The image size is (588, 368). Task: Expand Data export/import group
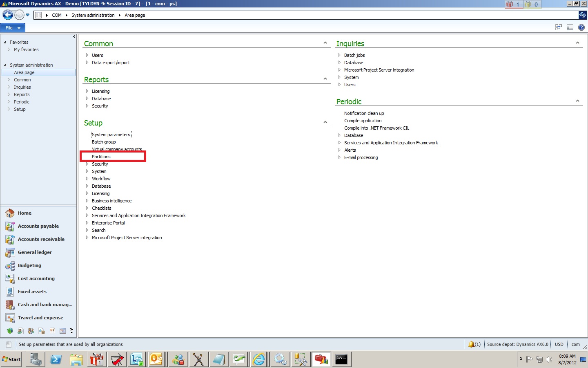click(x=87, y=63)
